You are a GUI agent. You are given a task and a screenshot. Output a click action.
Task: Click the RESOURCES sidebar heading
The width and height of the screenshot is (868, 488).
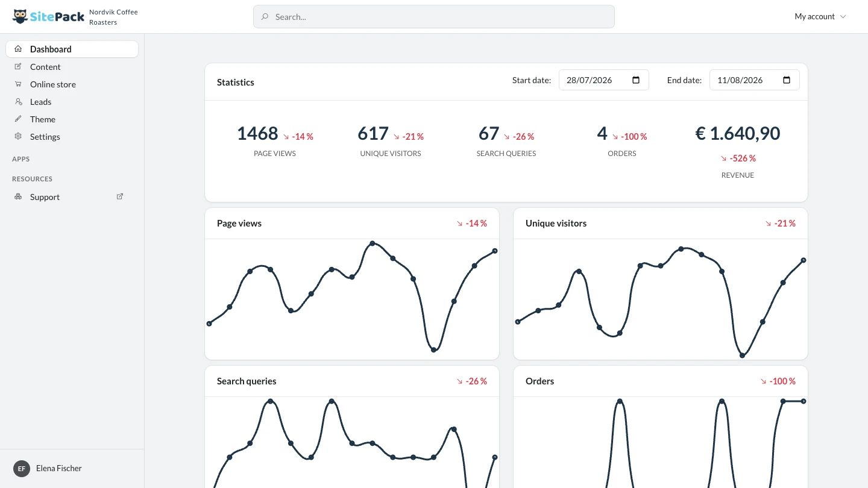point(33,179)
